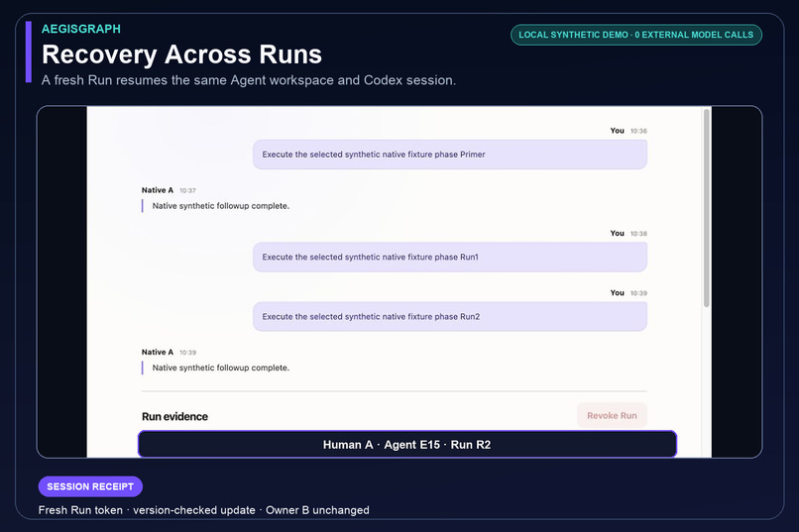The width and height of the screenshot is (799, 532).
Task: Click the chat panel vertical scrollbar
Action: (x=706, y=209)
